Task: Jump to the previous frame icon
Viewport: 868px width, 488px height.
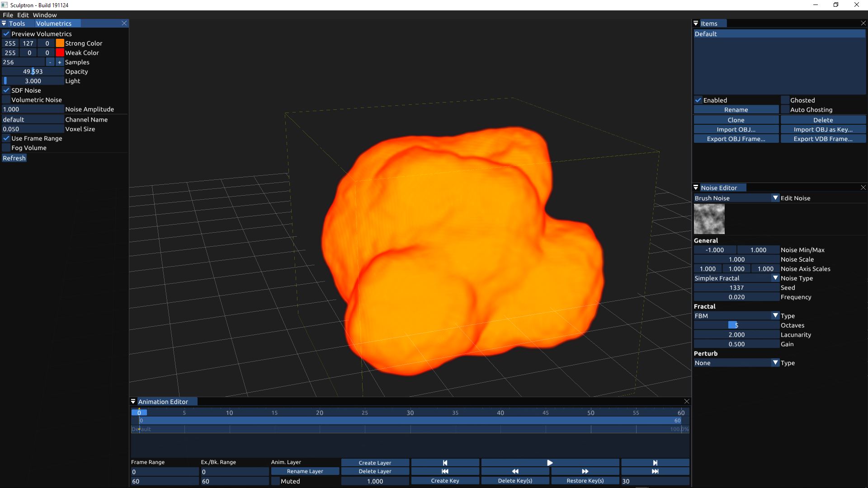Action: [x=445, y=463]
